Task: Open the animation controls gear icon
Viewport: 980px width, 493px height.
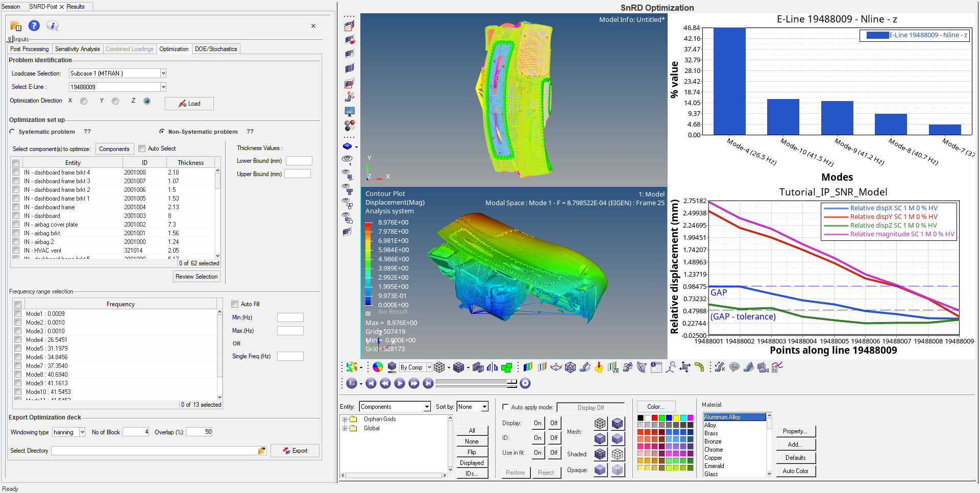Action: [525, 383]
